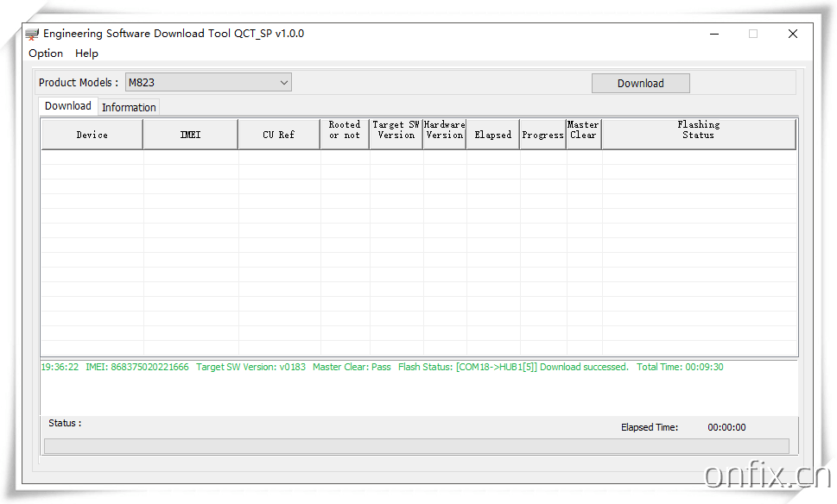Switch to the Information tab
The width and height of the screenshot is (837, 504).
coord(129,108)
